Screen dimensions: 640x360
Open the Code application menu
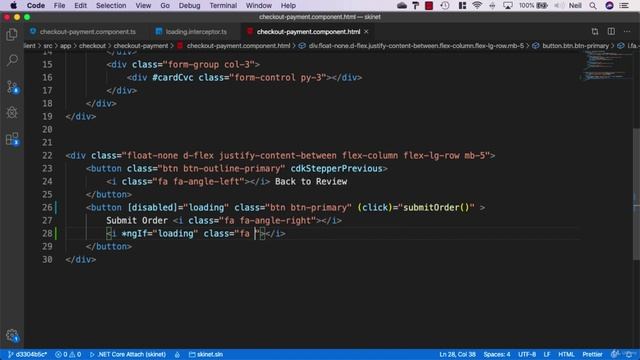tap(36, 5)
